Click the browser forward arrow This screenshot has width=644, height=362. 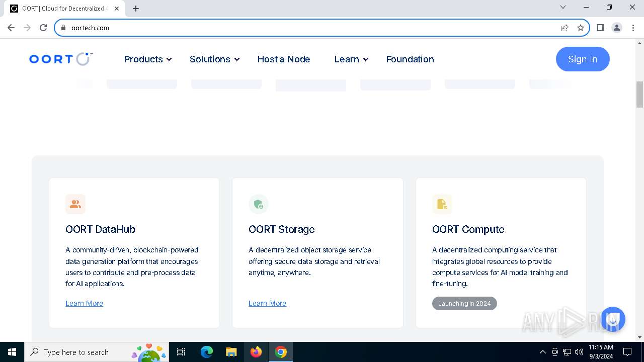pos(27,28)
